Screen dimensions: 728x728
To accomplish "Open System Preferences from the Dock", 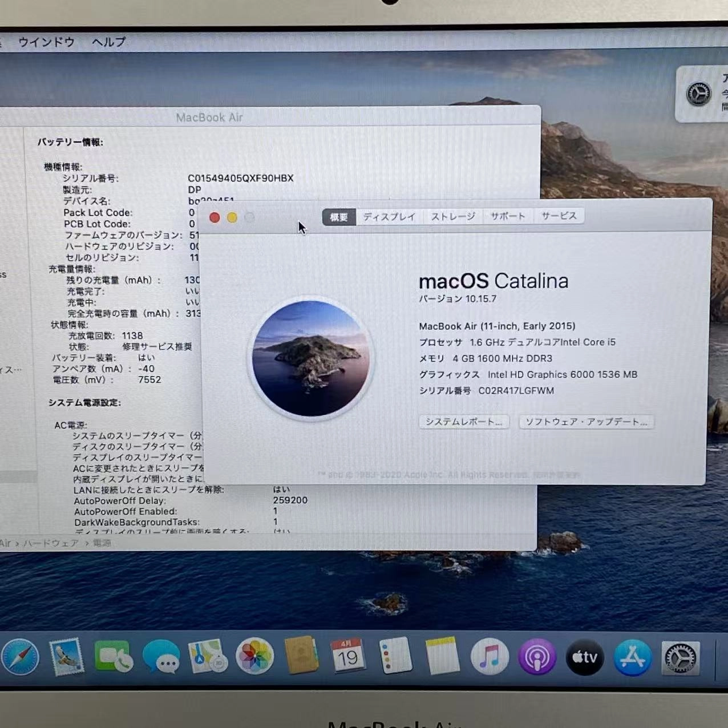I will click(679, 659).
